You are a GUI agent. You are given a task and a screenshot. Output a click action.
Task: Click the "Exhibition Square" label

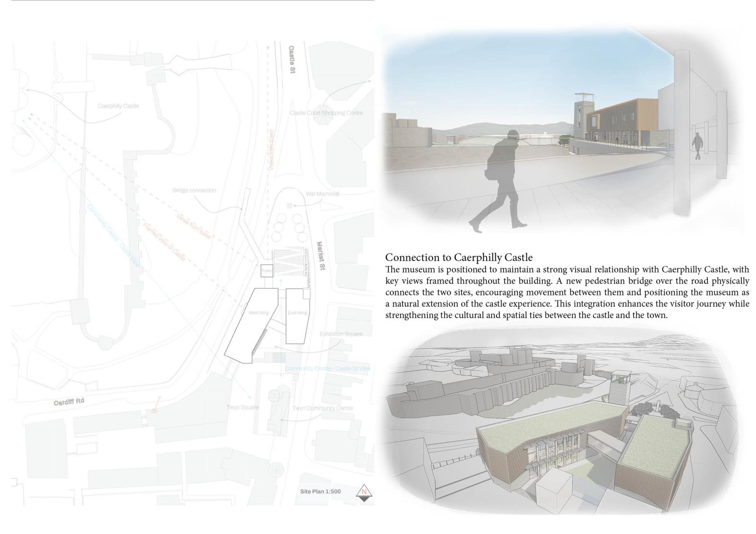tap(341, 334)
